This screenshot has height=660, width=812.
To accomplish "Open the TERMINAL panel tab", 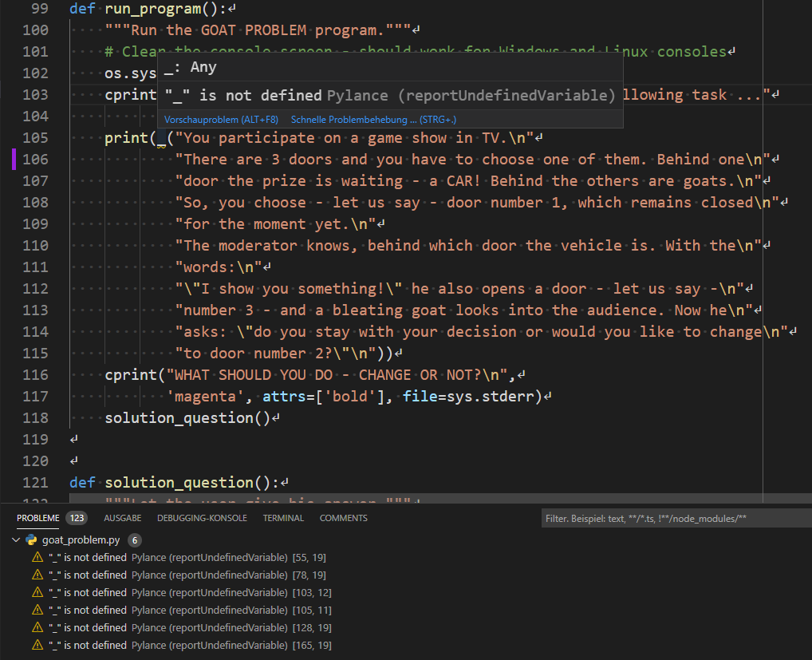I will [283, 517].
